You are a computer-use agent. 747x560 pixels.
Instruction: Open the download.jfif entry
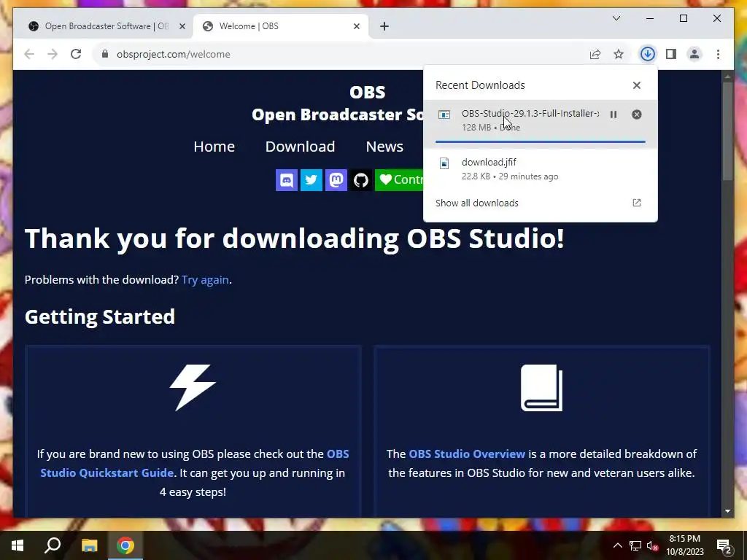click(x=541, y=169)
